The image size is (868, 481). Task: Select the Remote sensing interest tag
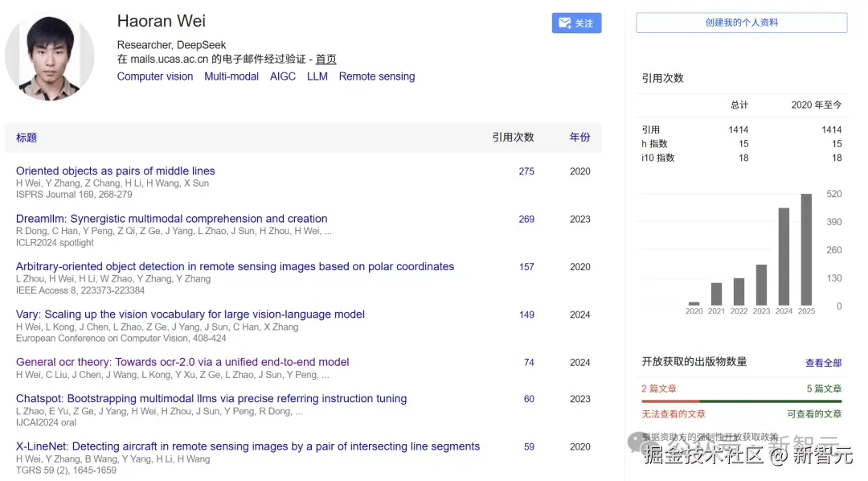[377, 76]
